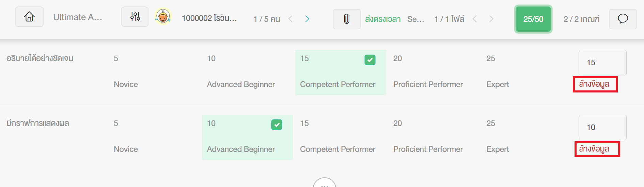Open the comment speech bubble
Viewport: 644px width, 187px height.
(x=623, y=19)
